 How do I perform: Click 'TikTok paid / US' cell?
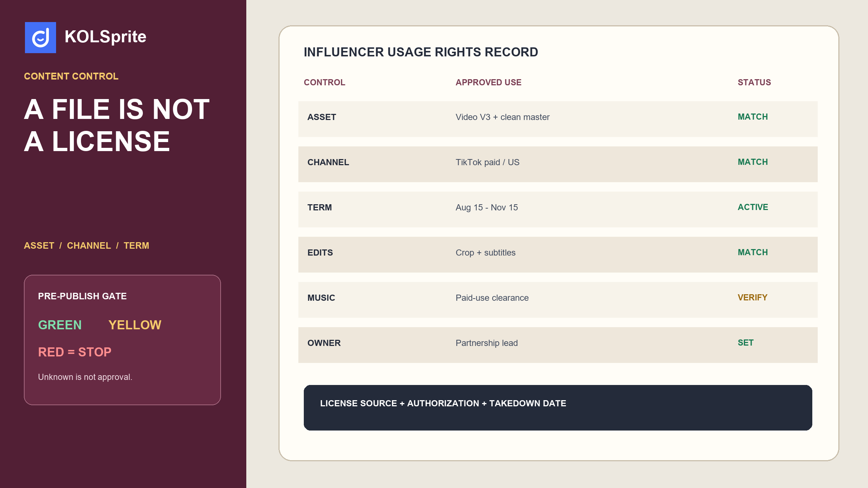[x=488, y=162]
